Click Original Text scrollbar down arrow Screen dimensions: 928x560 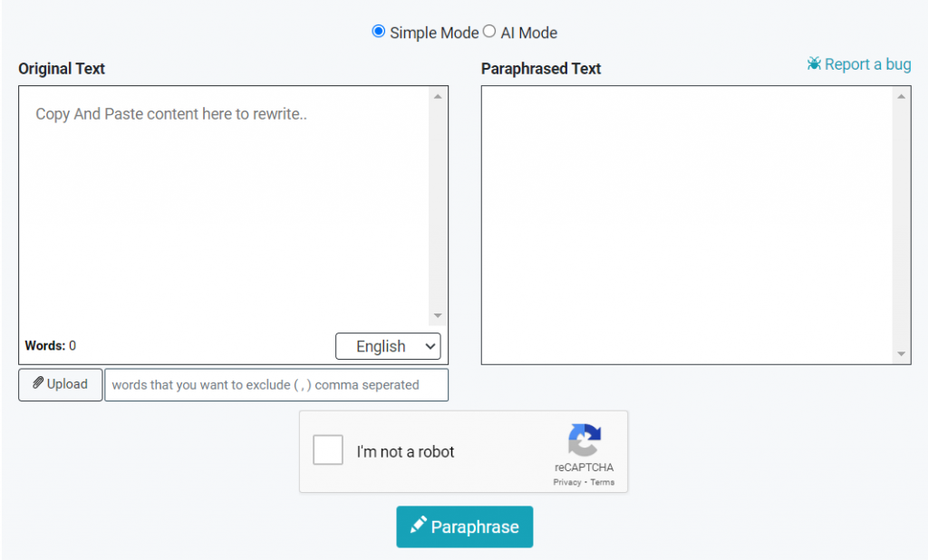[x=438, y=315]
